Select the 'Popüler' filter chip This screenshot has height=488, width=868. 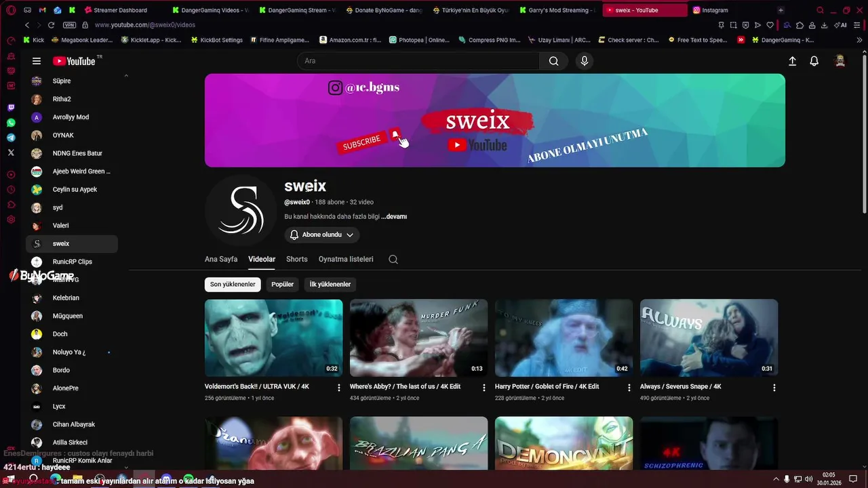point(283,285)
